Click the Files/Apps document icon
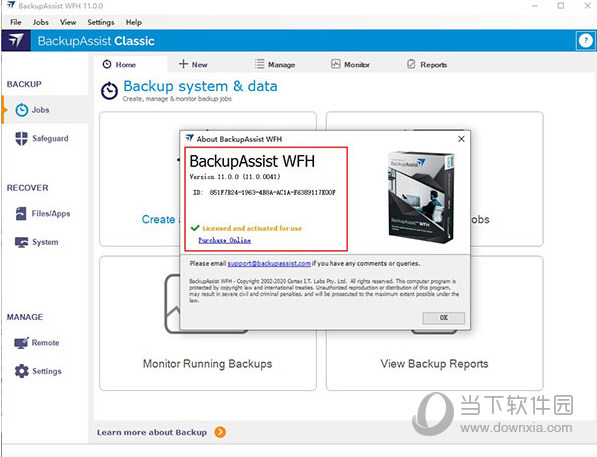The width and height of the screenshot is (597, 457). coord(21,214)
